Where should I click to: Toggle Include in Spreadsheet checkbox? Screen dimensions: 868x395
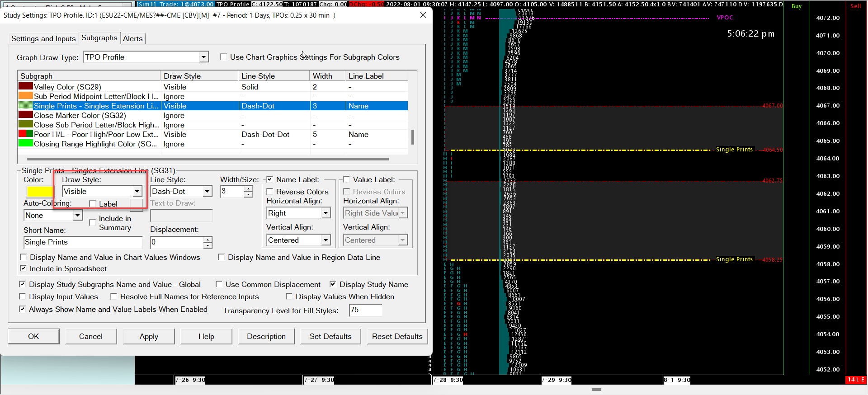click(23, 268)
